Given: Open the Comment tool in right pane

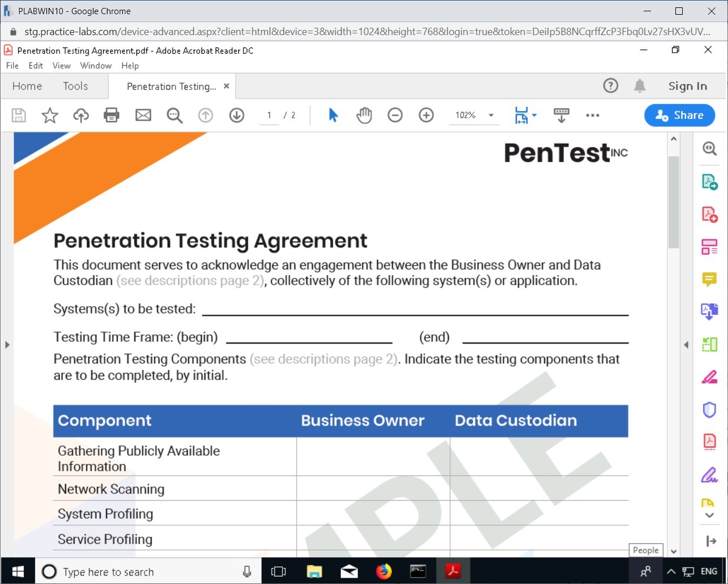Looking at the screenshot, I should coord(709,280).
